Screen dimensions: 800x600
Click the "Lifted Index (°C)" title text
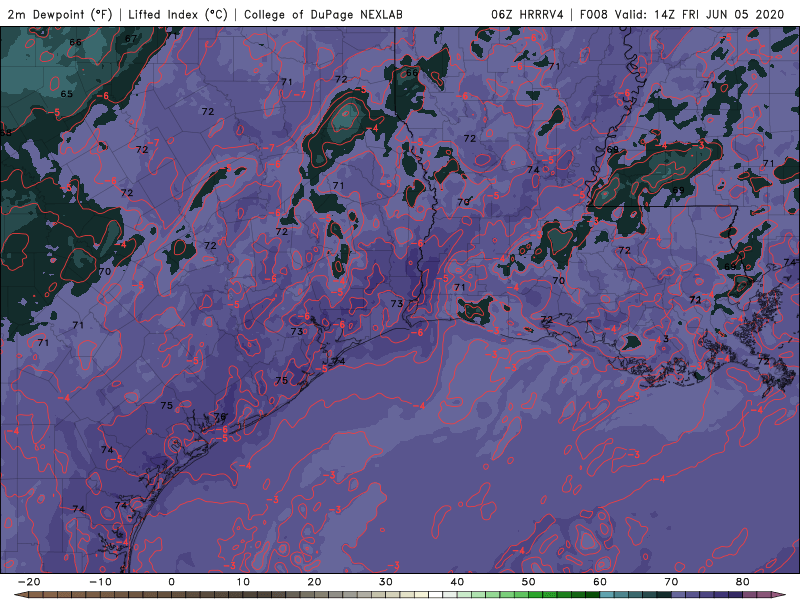pyautogui.click(x=178, y=14)
